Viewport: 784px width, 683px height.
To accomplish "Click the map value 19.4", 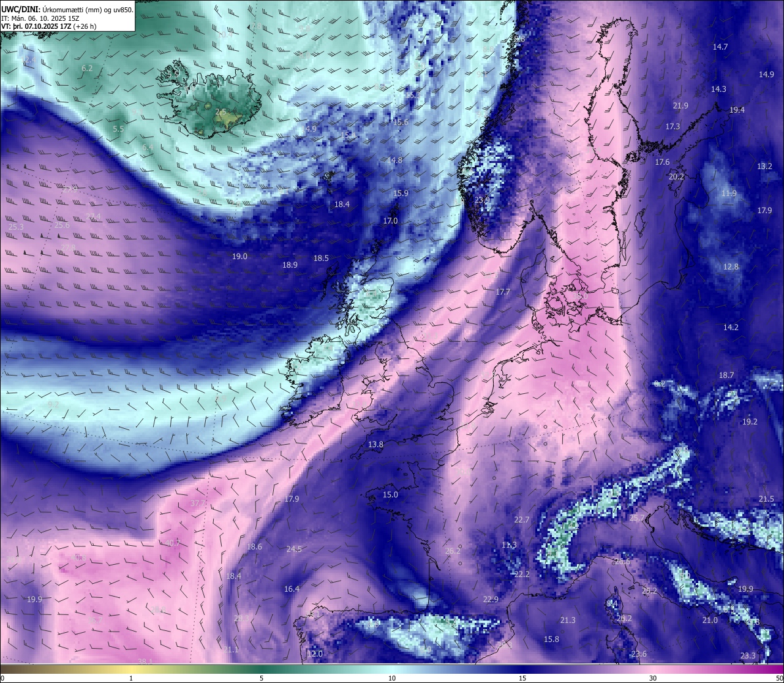I will tap(737, 110).
